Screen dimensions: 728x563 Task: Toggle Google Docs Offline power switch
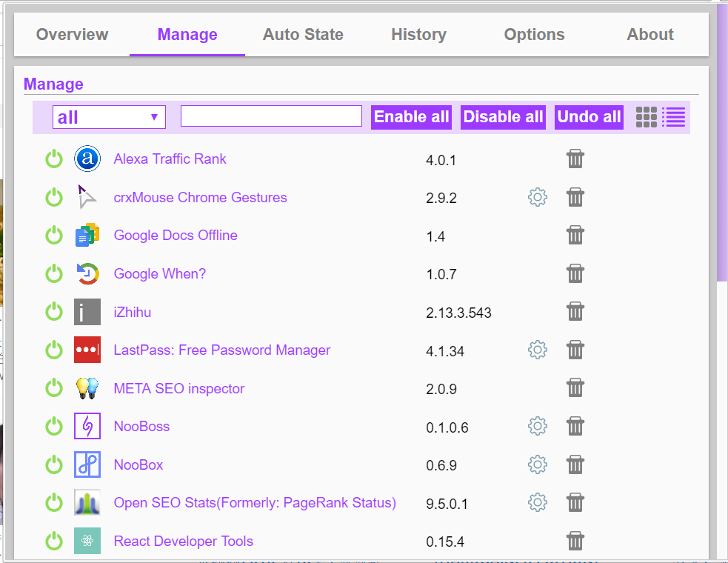54,235
